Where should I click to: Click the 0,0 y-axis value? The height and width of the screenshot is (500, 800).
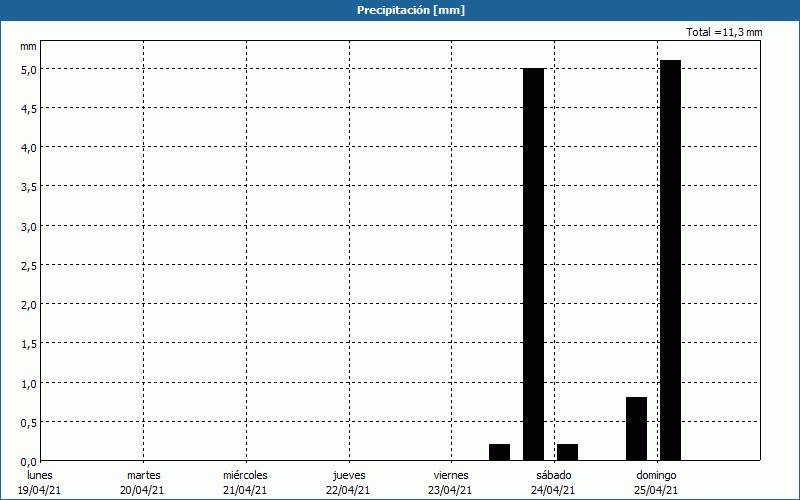[29, 462]
